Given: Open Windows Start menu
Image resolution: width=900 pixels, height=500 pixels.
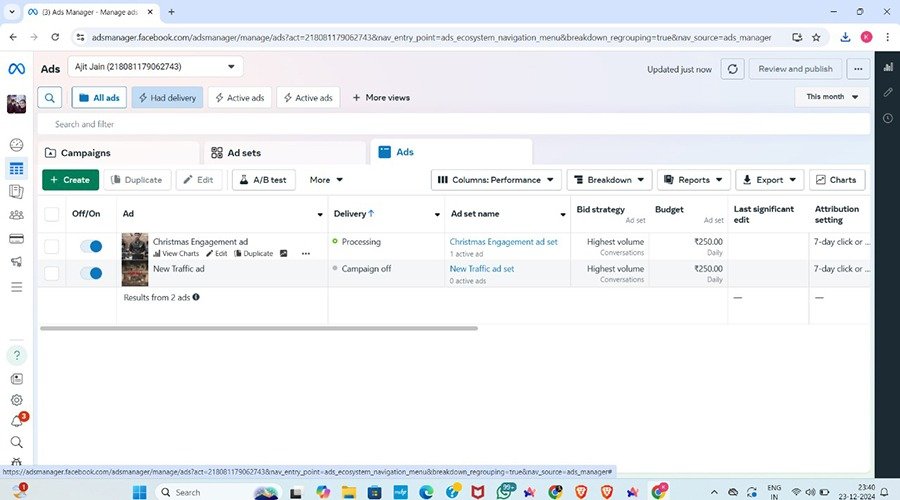Looking at the screenshot, I should coord(139,492).
